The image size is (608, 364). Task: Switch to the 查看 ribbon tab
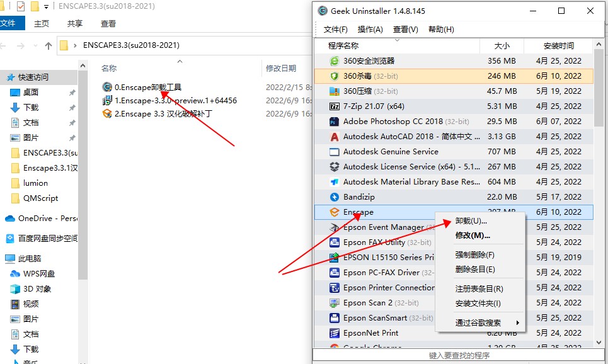[108, 23]
